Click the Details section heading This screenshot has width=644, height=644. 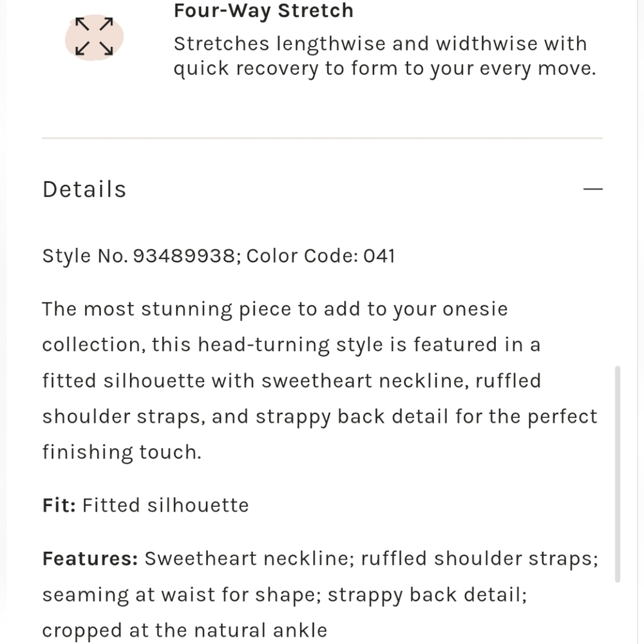(x=84, y=189)
